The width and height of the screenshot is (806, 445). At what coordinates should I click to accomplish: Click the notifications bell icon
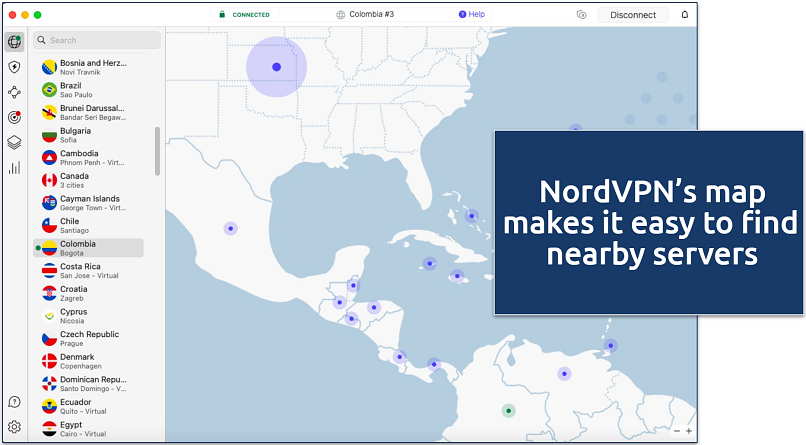coord(685,15)
